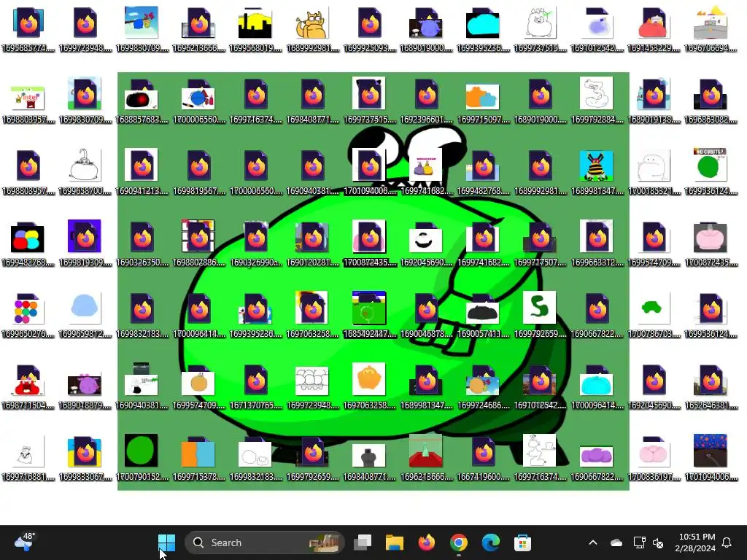Select the Firefox file 1699717507
The width and height of the screenshot is (747, 560).
coord(540,244)
